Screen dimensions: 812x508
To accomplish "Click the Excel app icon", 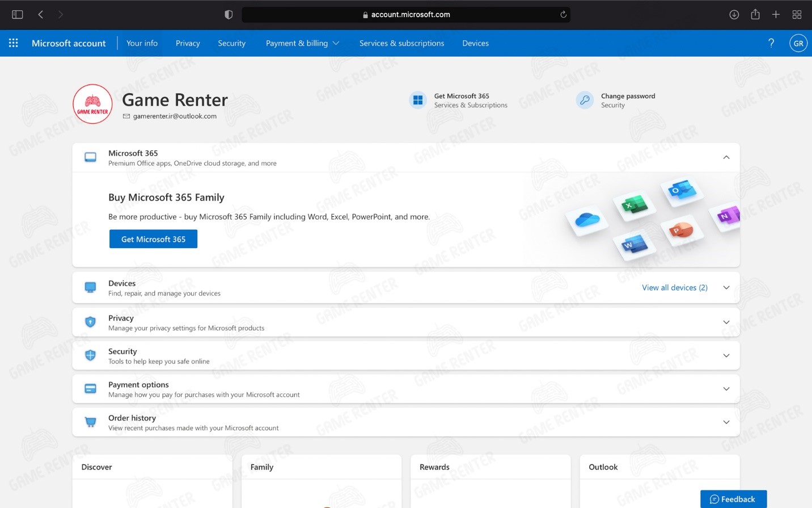I will (x=634, y=204).
